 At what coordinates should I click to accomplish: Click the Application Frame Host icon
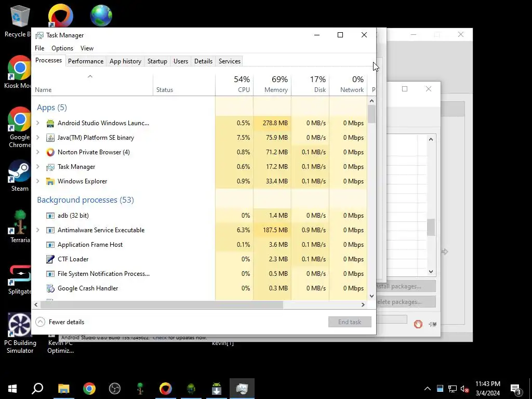click(50, 245)
